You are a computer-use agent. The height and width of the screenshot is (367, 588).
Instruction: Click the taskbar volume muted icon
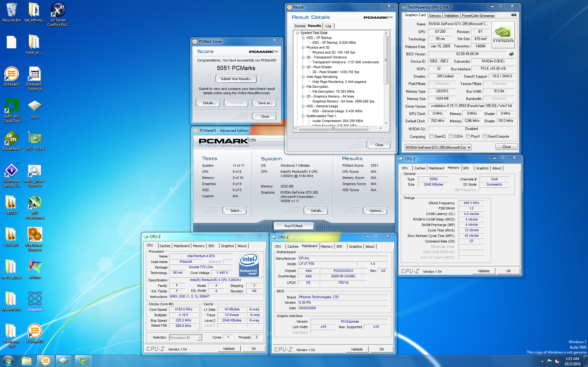[557, 361]
